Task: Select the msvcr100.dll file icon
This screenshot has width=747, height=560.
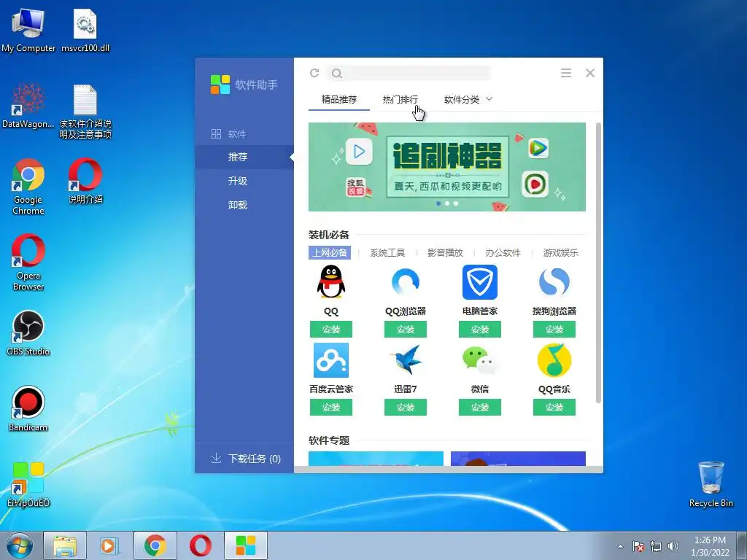Action: tap(85, 28)
